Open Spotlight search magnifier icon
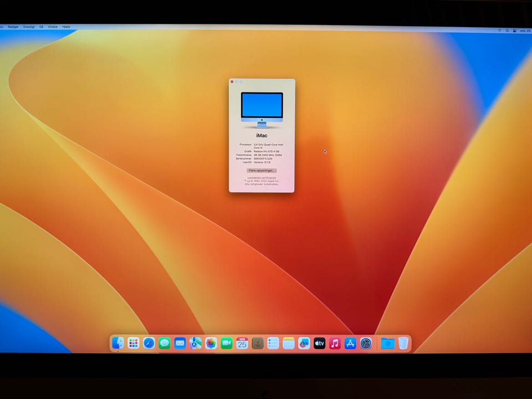 tap(507, 30)
